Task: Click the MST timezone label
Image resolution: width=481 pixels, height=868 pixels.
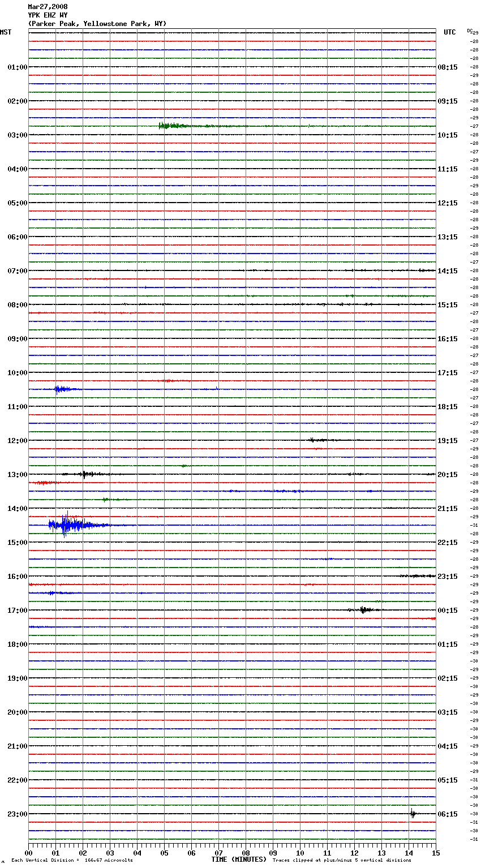Action: pos(6,32)
